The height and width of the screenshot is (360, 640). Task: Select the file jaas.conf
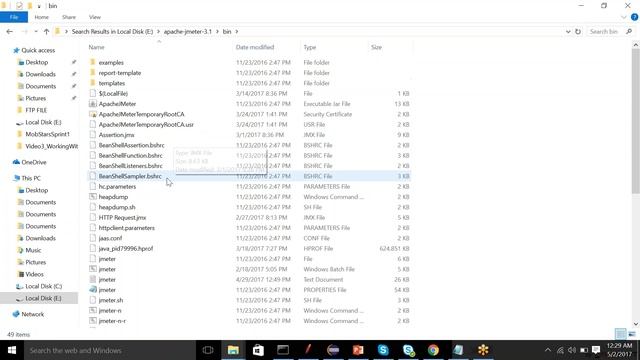click(x=110, y=238)
